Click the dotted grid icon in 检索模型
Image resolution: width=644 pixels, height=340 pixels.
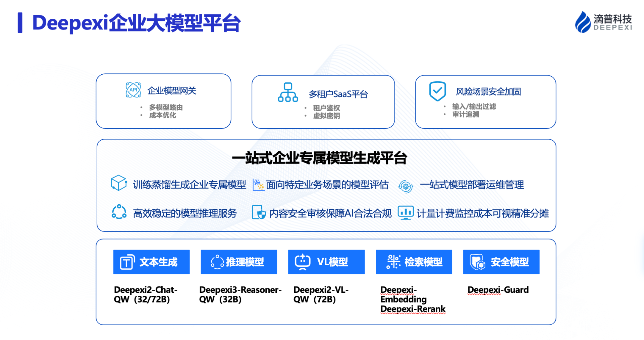[393, 262]
